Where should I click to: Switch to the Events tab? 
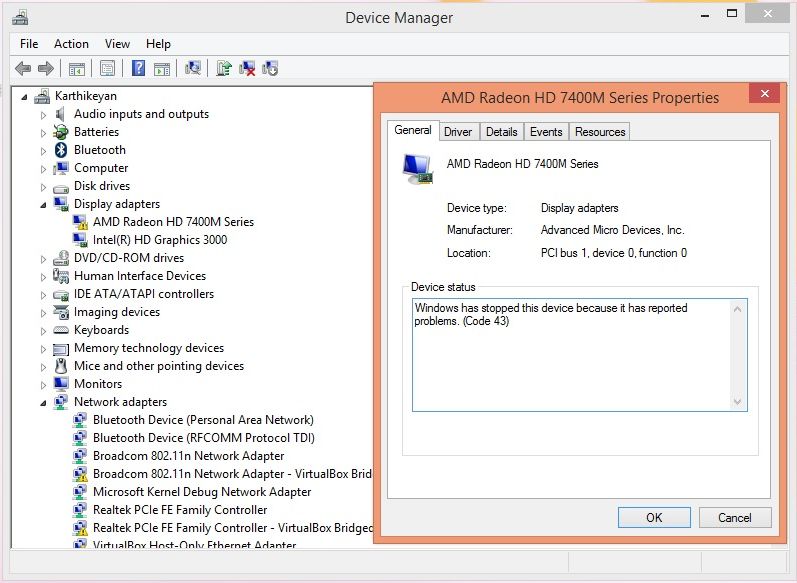546,132
